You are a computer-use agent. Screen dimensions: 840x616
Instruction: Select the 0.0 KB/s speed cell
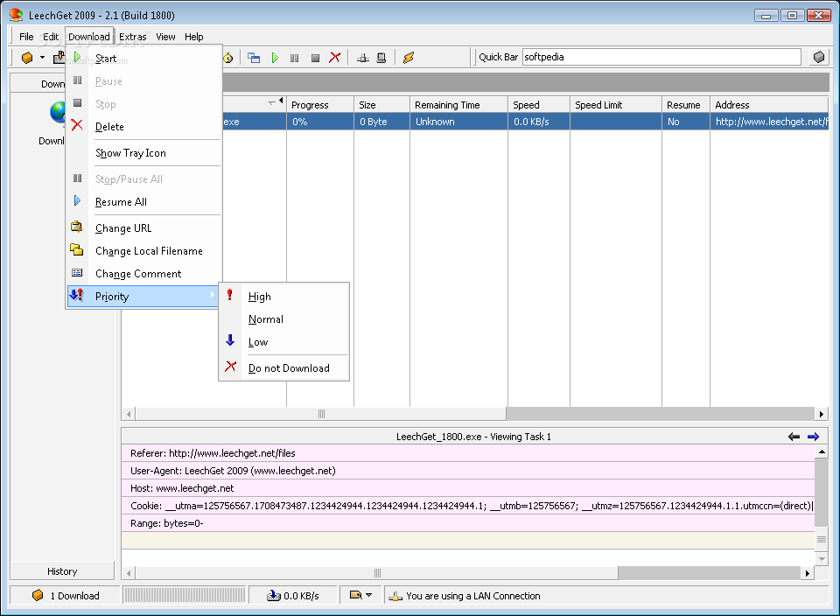tap(539, 122)
